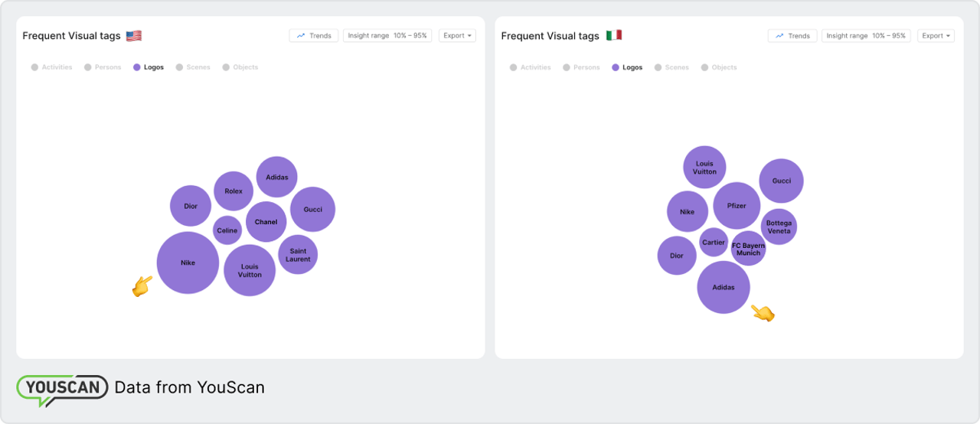Screen dimensions: 980x424
Task: Expand the Export dropdown in the US panel
Action: 457,36
